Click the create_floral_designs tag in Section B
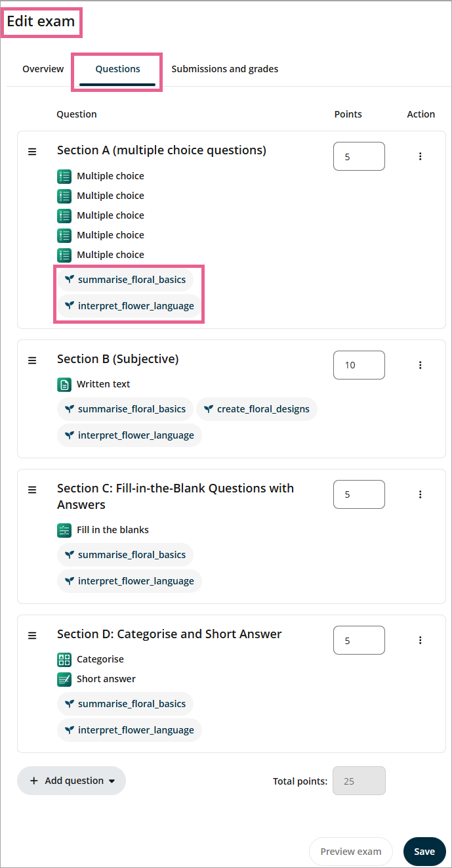The height and width of the screenshot is (868, 452). (x=257, y=409)
